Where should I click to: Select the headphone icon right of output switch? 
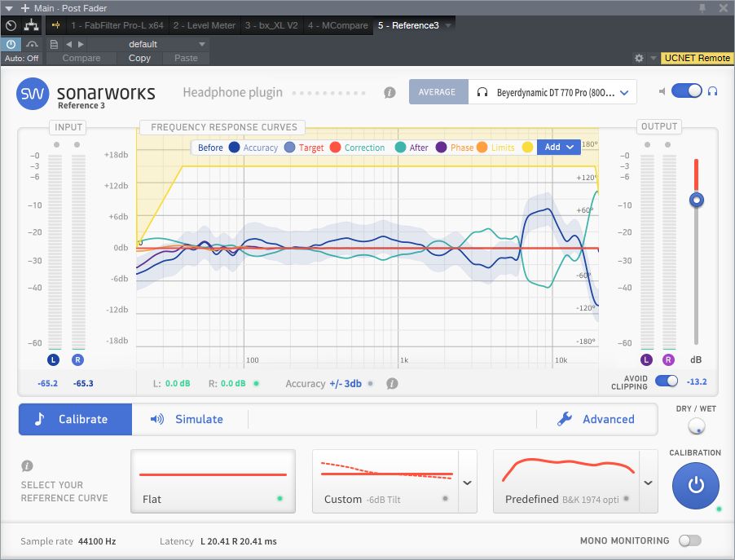coord(712,91)
